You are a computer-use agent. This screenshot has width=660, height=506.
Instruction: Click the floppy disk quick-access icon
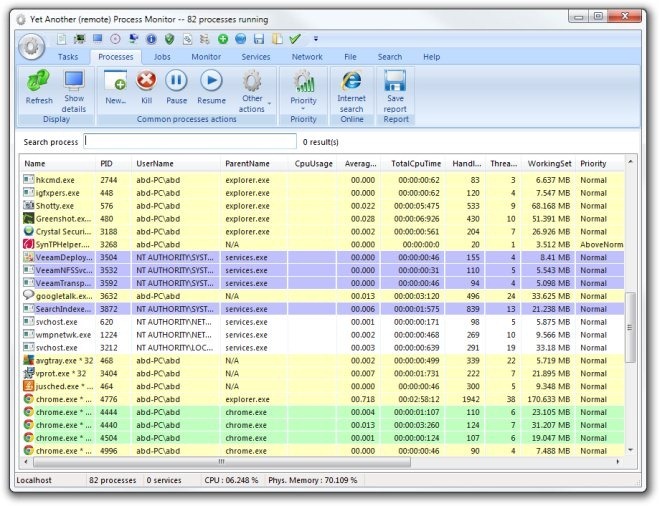(x=259, y=39)
